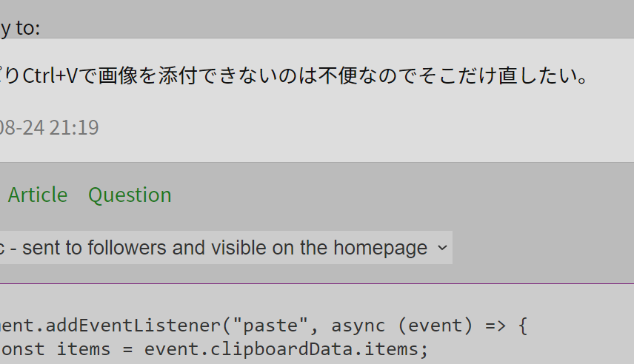The height and width of the screenshot is (364, 634).
Task: Click the chevron arrow on the visibility selector
Action: click(442, 248)
